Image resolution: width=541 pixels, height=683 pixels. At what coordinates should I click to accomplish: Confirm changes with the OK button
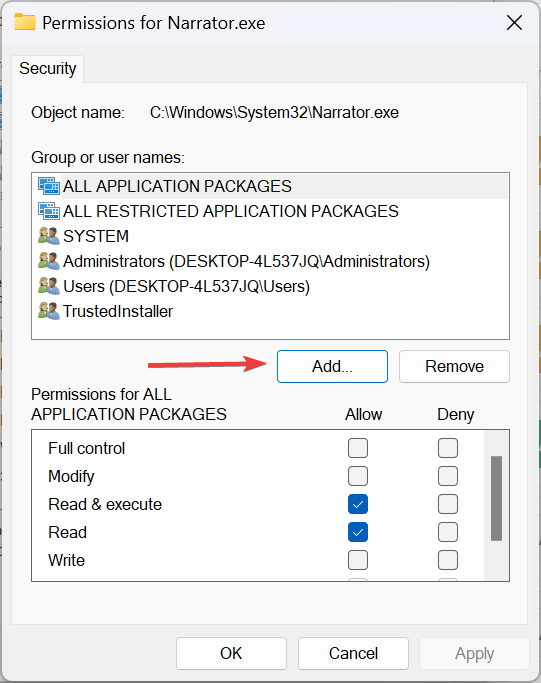(x=231, y=653)
